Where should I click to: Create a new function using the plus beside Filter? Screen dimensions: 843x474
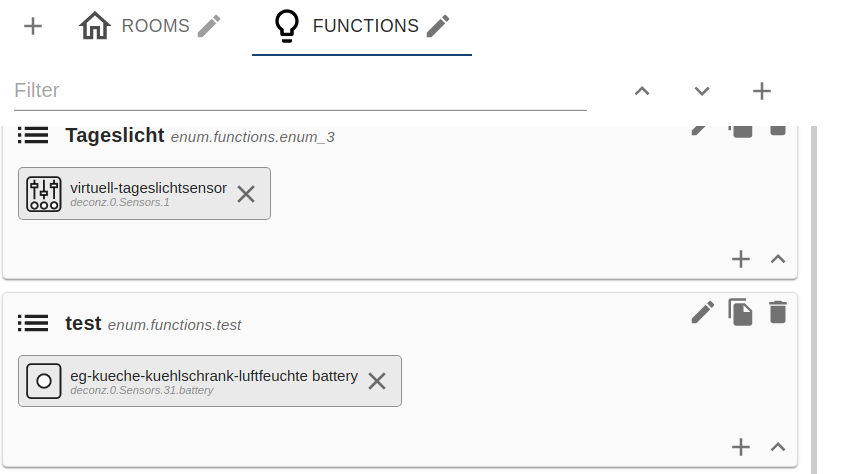point(762,91)
